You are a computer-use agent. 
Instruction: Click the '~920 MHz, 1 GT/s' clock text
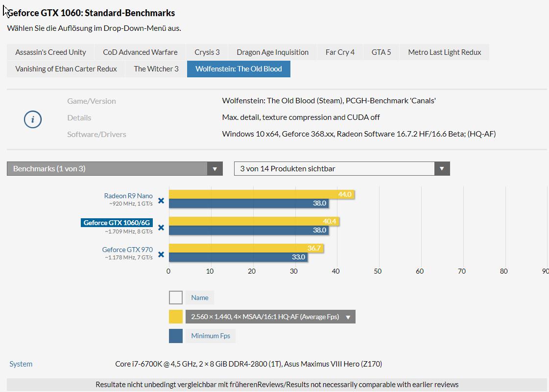(x=131, y=204)
